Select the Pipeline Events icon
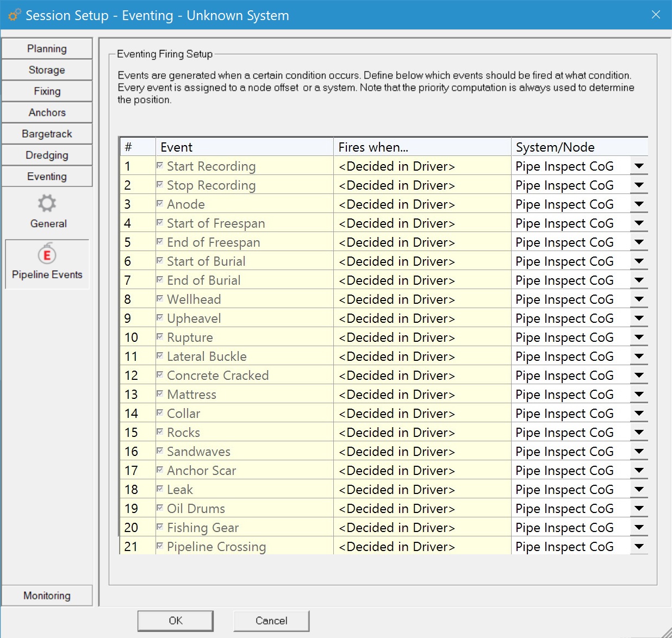672x638 pixels. 47,254
